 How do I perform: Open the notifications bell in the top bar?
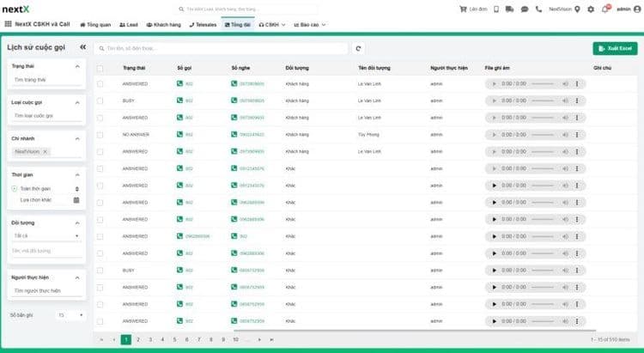pyautogui.click(x=605, y=9)
